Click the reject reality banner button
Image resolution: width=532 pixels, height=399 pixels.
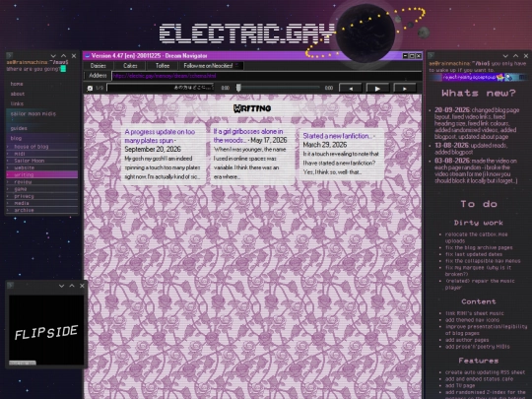click(x=474, y=78)
